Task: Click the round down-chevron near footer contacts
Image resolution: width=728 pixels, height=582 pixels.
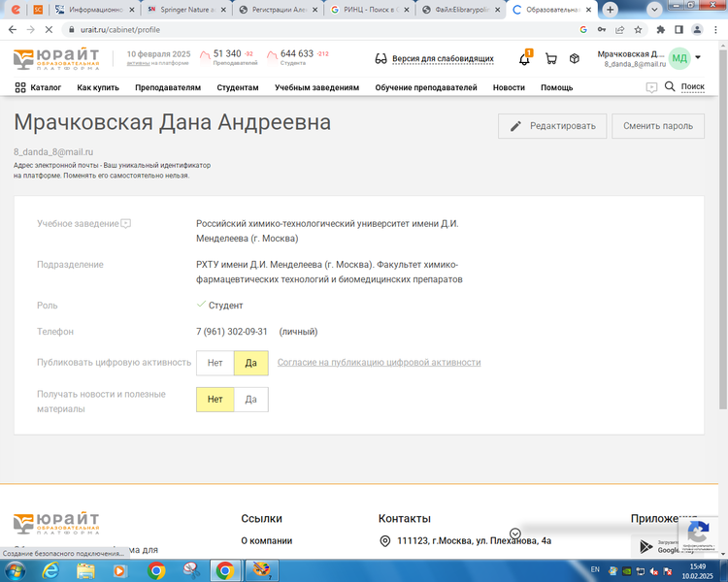Action: point(515,533)
